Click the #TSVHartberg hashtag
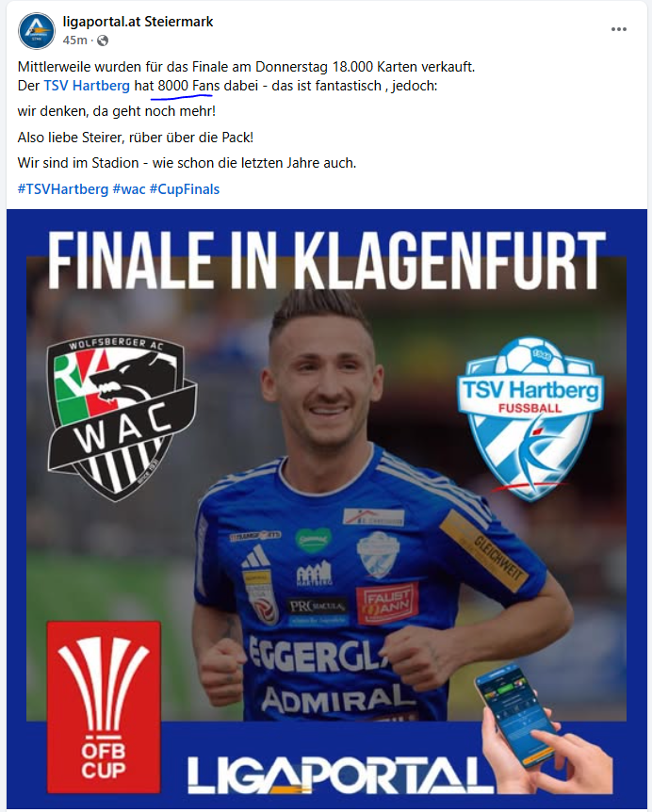Image resolution: width=652 pixels, height=812 pixels. click(x=63, y=189)
